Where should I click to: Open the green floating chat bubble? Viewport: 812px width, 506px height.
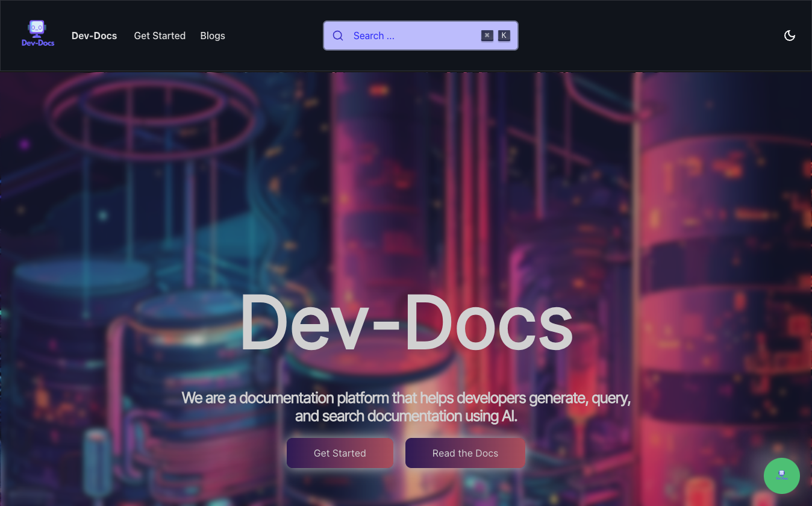coord(781,476)
